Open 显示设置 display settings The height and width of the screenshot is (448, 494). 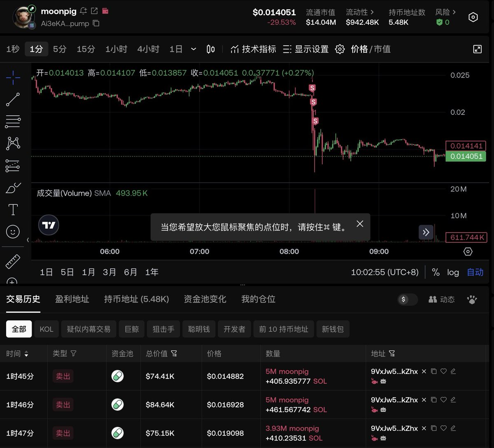[x=306, y=49]
